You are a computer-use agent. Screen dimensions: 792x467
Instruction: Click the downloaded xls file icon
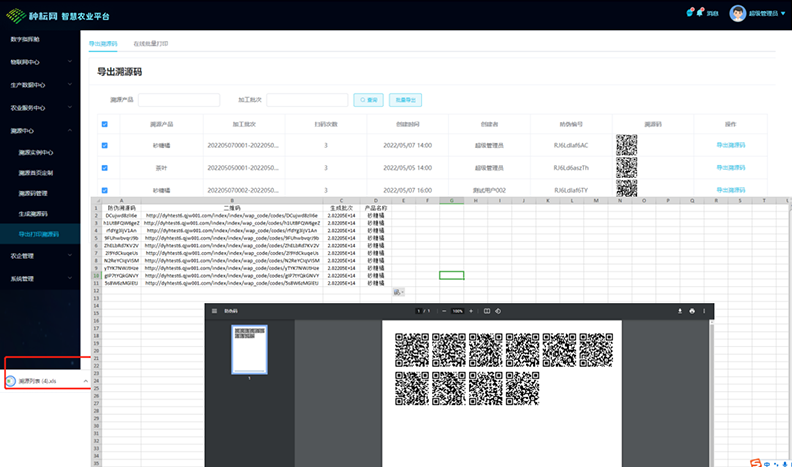pyautogui.click(x=11, y=381)
